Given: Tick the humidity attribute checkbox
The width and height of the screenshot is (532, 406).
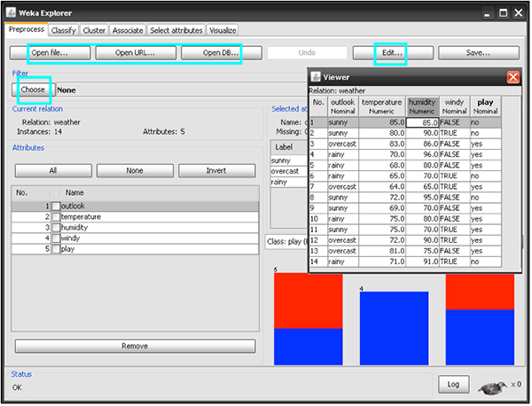Looking at the screenshot, I should click(x=56, y=228).
